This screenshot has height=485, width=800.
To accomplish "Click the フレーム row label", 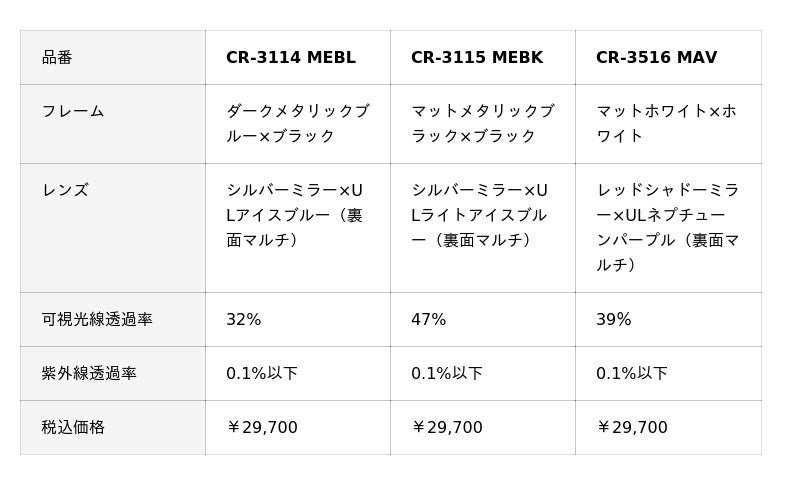I will pyautogui.click(x=73, y=112).
